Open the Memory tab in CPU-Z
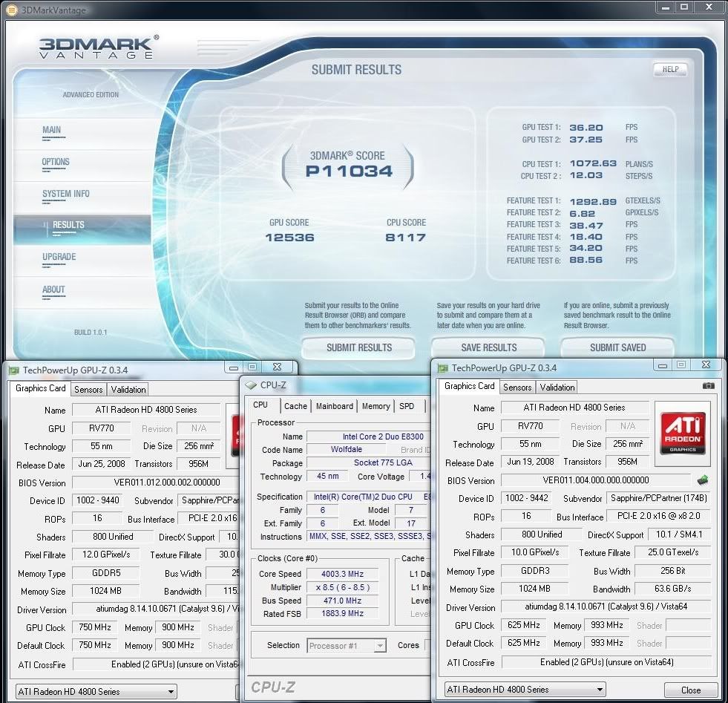 [376, 406]
